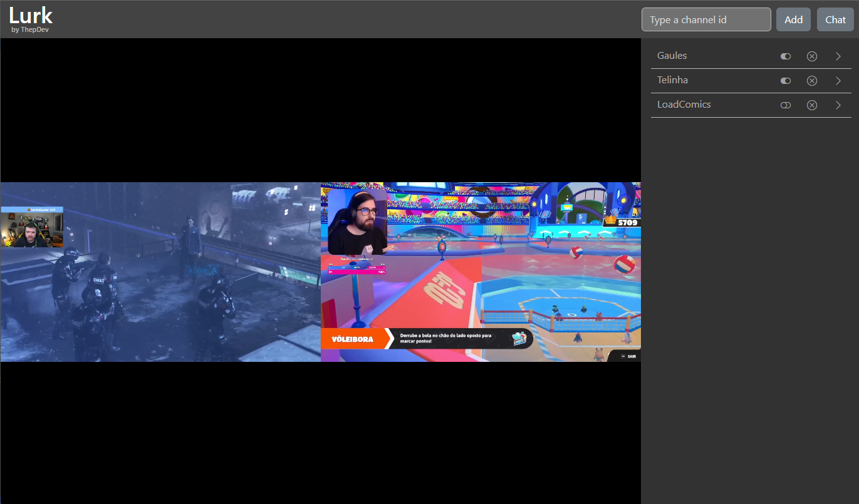
Task: Click the SAIR exit button in stream
Action: pos(624,356)
